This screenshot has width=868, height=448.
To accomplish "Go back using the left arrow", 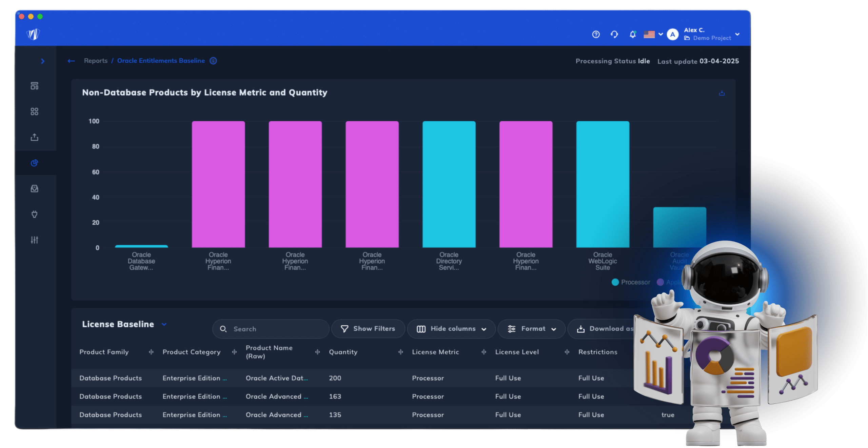I will pos(71,61).
